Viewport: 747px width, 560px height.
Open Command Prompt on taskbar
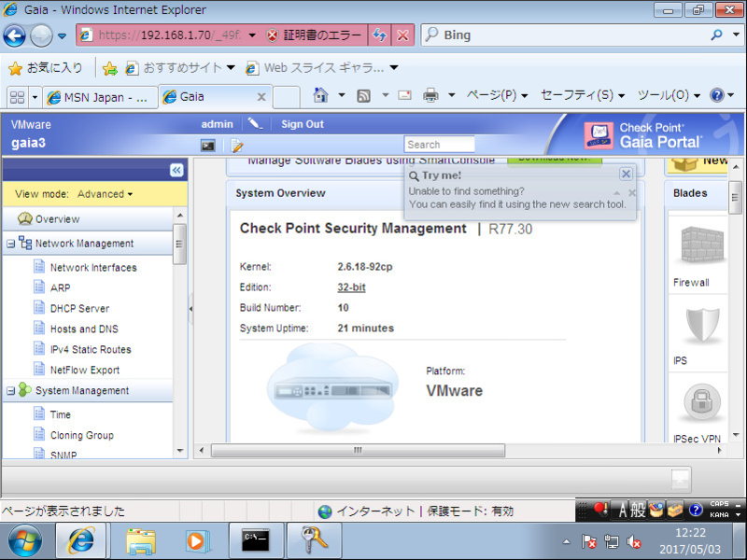(x=256, y=541)
